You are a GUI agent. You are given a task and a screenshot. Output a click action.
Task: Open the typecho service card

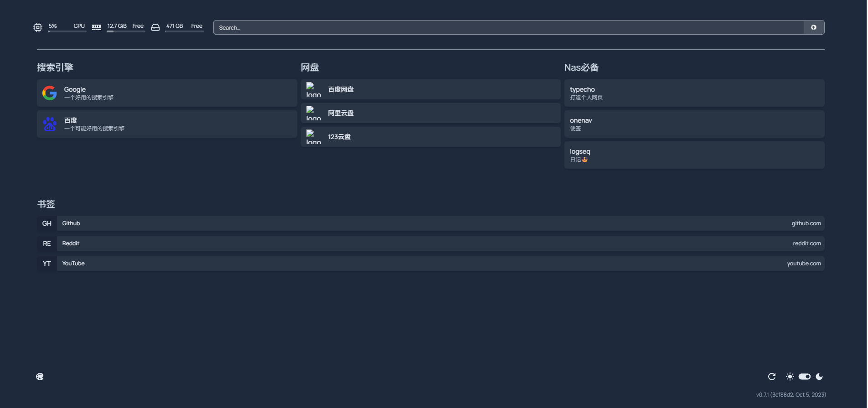coord(694,93)
